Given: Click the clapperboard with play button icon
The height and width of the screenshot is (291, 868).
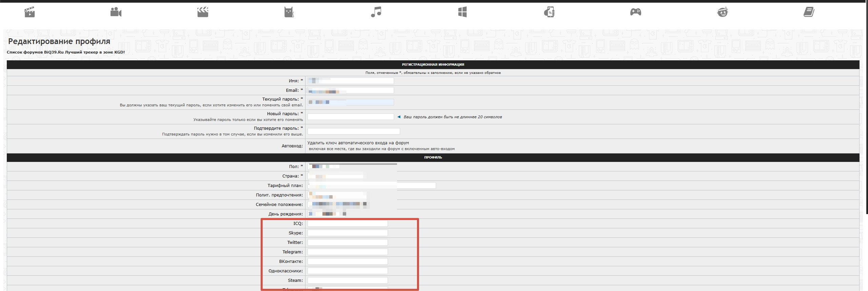Looking at the screenshot, I should 29,12.
